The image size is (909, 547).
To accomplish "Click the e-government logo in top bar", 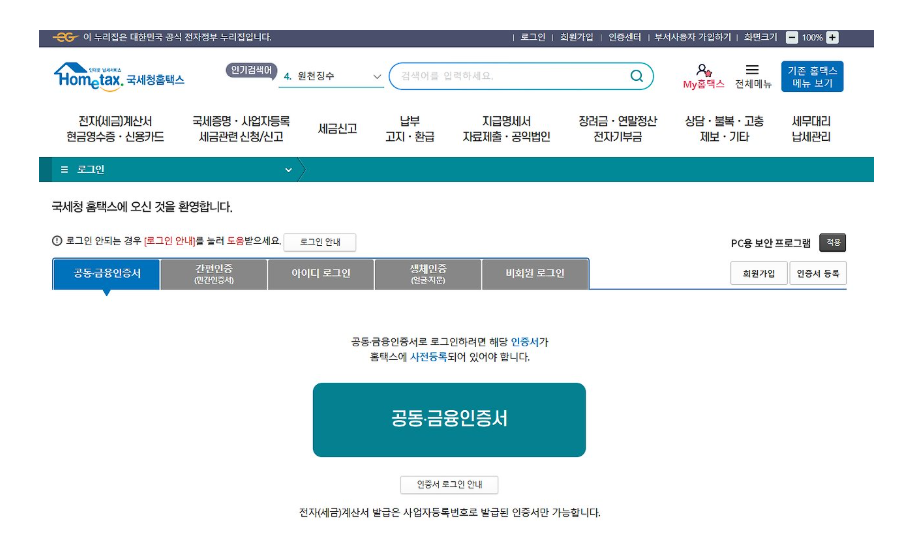I will point(65,38).
